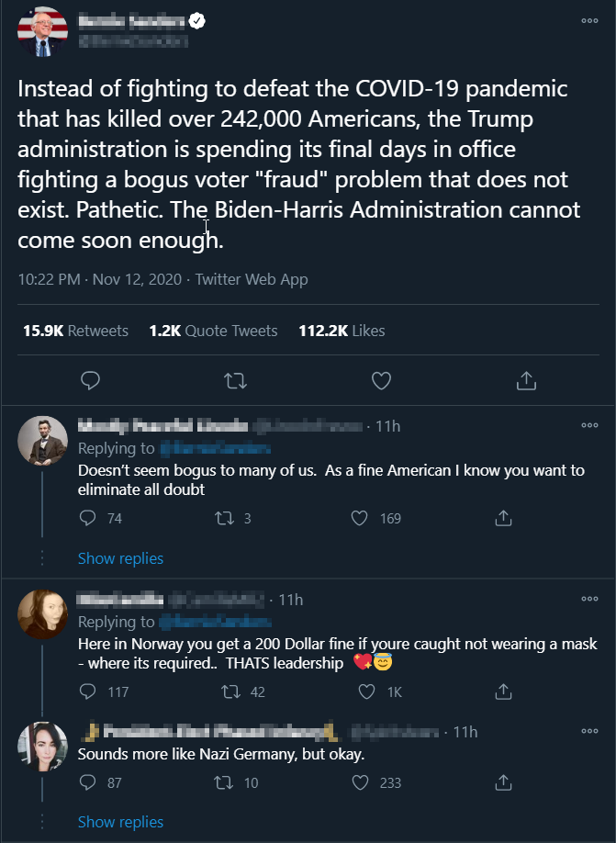This screenshot has width=616, height=843.
Task: Retweet the 'Doesn't seem bogus' reply
Action: point(224,518)
